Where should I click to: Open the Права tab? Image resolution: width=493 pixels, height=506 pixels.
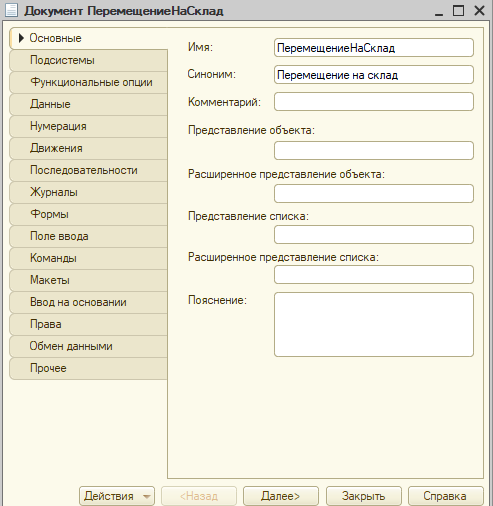pos(89,324)
